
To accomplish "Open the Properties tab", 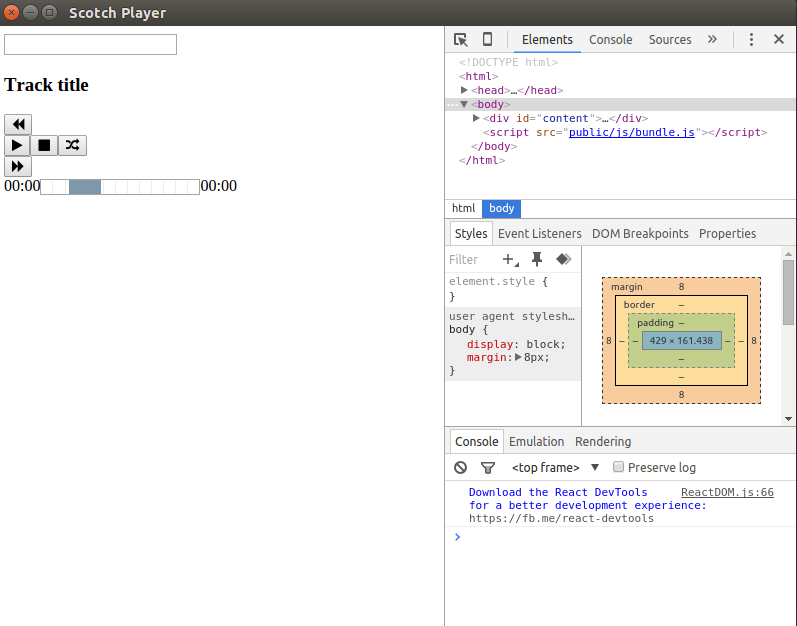I will (x=727, y=233).
